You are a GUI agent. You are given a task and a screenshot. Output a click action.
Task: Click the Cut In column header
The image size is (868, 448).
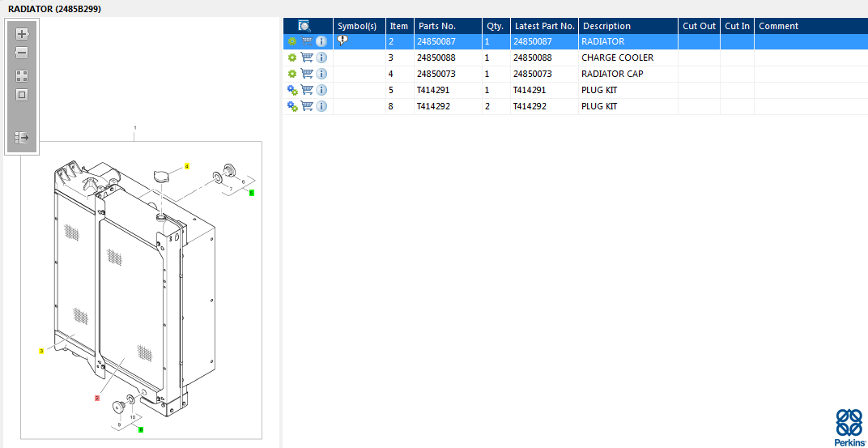tap(738, 26)
